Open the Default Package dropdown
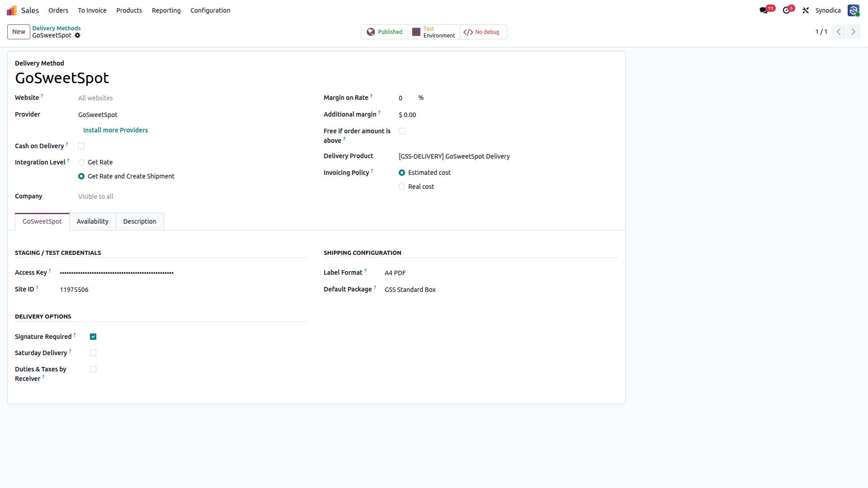 click(x=501, y=290)
